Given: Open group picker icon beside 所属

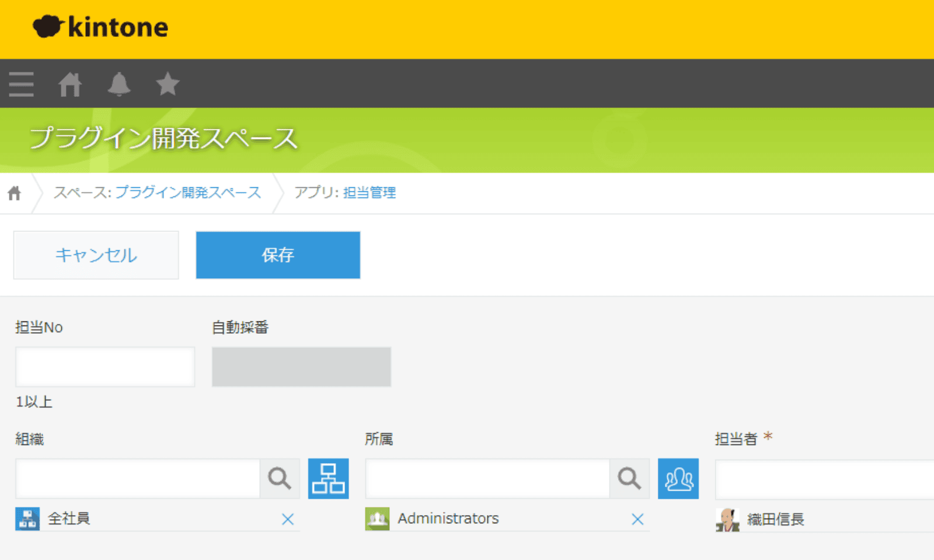Looking at the screenshot, I should click(x=678, y=479).
